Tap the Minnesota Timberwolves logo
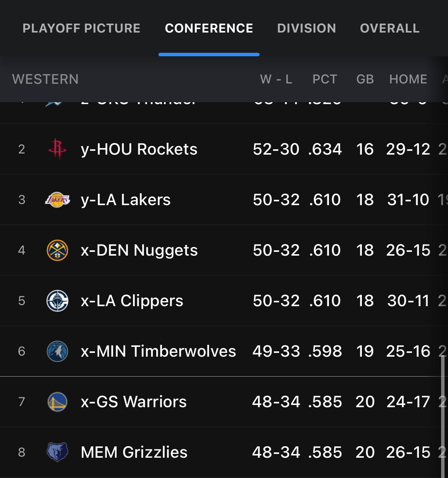Viewport: 448px width, 478px height. (57, 351)
